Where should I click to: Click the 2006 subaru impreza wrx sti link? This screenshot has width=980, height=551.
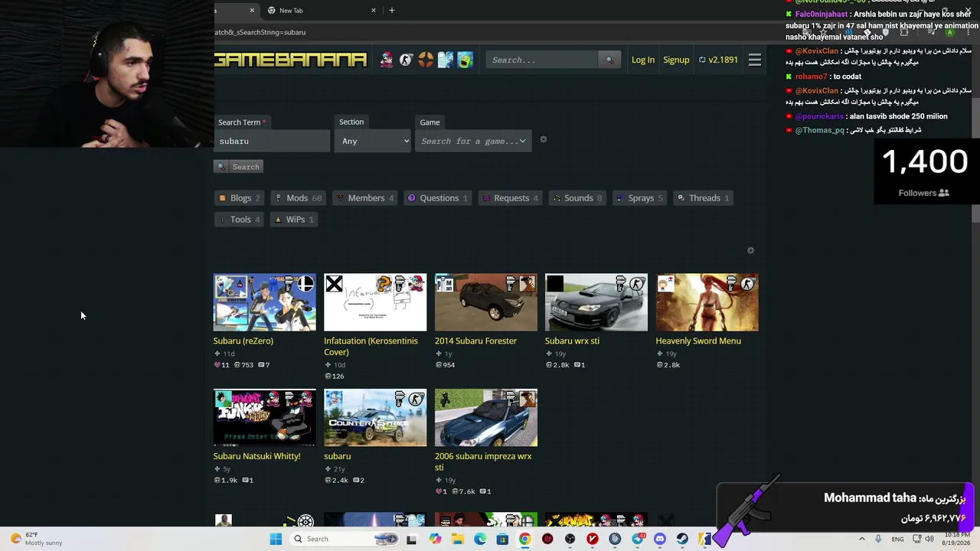pyautogui.click(x=483, y=461)
